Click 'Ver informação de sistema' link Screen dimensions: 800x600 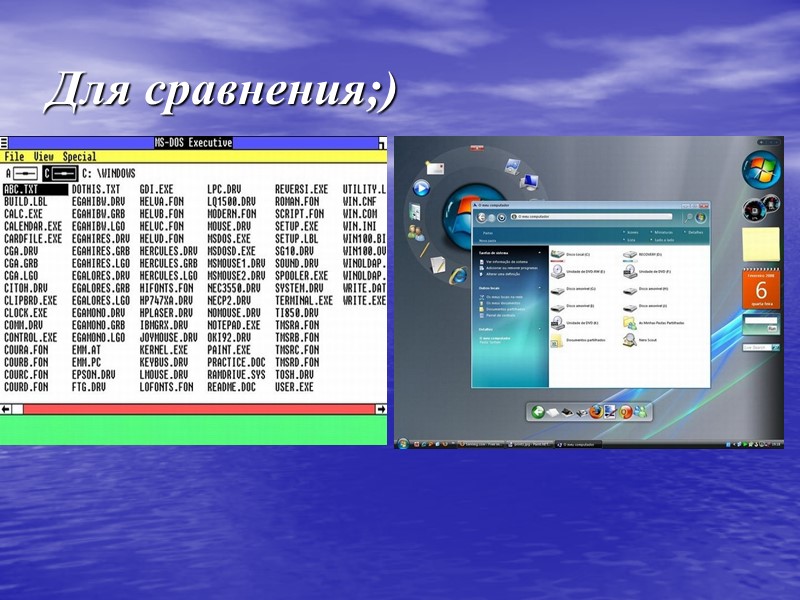(503, 262)
